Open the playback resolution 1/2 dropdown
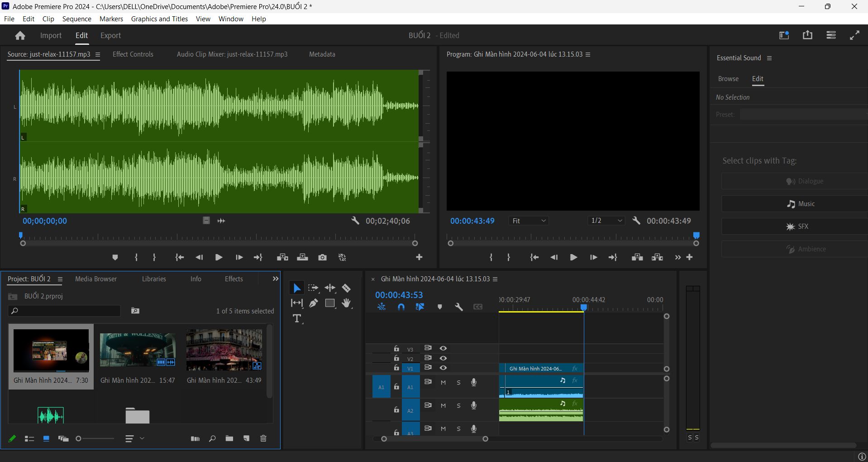 coord(607,221)
